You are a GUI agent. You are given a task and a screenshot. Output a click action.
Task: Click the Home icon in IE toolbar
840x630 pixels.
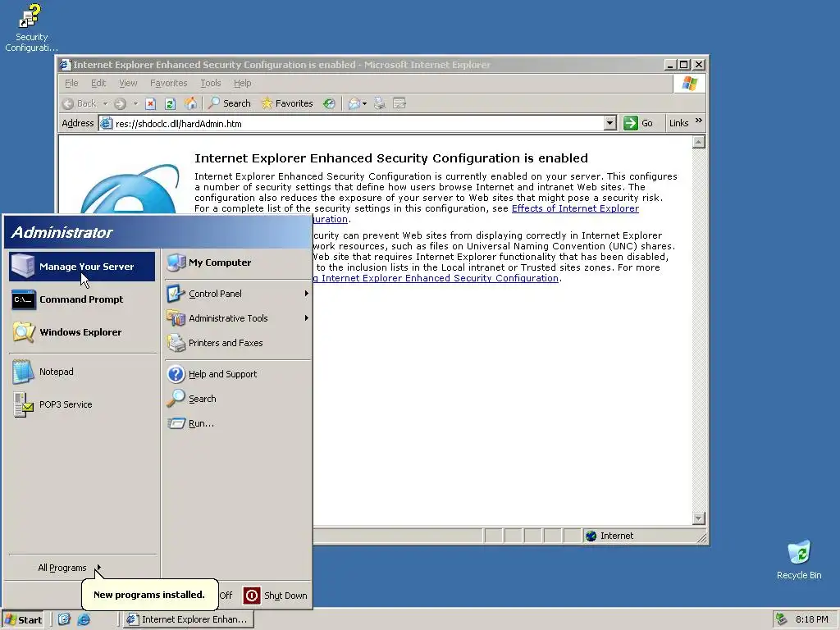click(x=190, y=103)
